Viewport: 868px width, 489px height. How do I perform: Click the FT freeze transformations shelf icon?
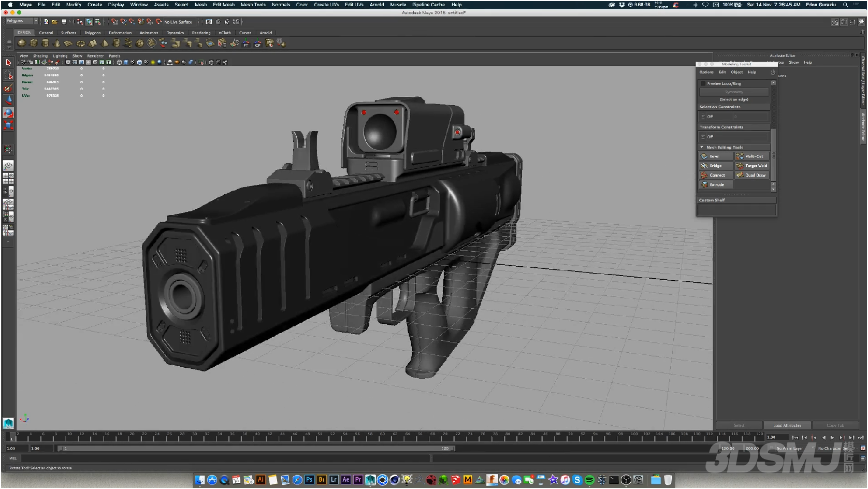pyautogui.click(x=246, y=44)
